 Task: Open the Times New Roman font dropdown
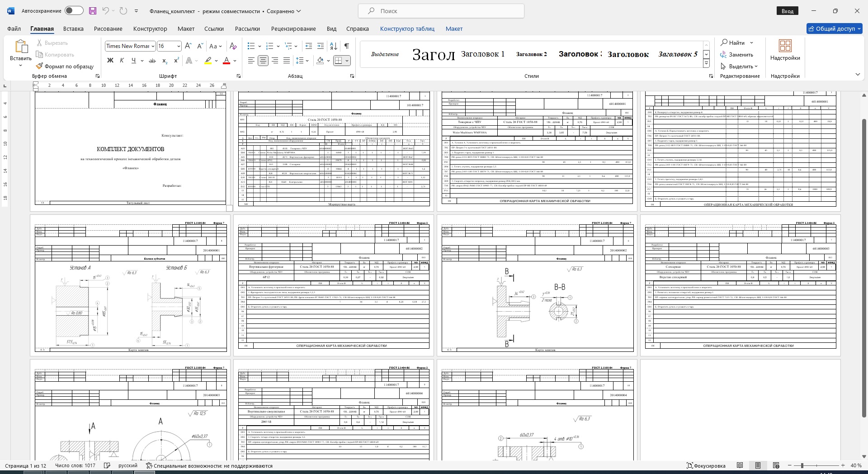pyautogui.click(x=153, y=46)
